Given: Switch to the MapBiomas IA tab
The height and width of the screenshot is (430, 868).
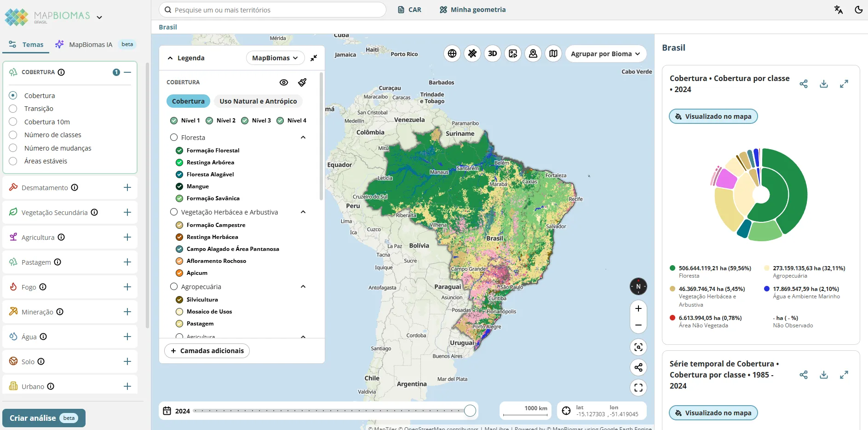Looking at the screenshot, I should coord(90,44).
